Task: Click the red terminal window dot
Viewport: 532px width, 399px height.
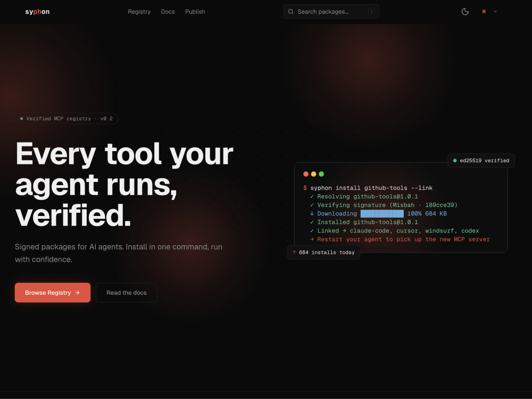Action: (306, 174)
